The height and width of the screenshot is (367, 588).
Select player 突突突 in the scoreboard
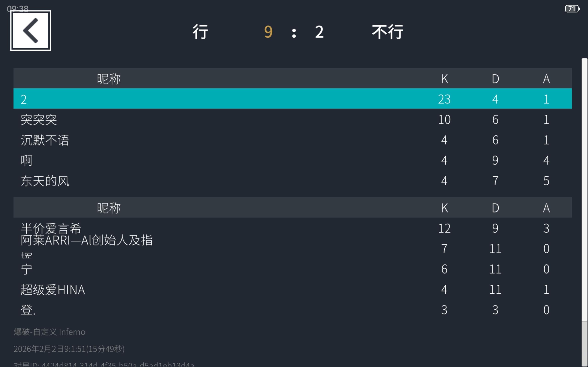tap(39, 120)
